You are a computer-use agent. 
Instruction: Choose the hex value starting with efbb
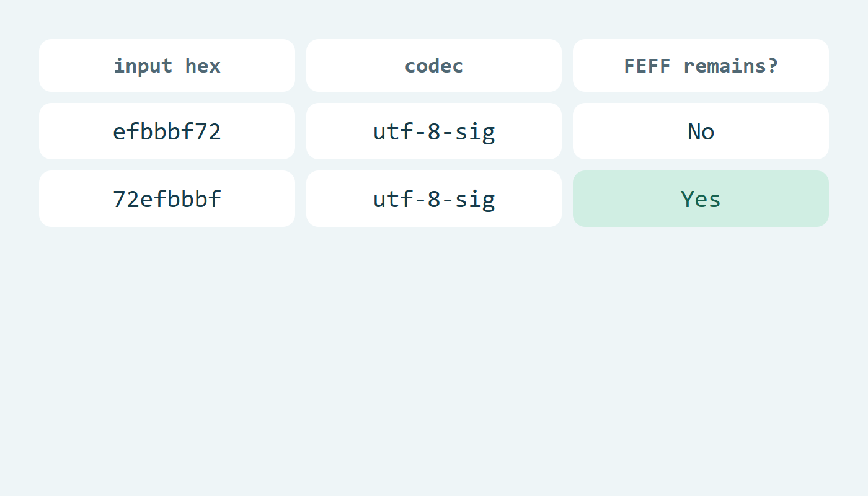[167, 131]
